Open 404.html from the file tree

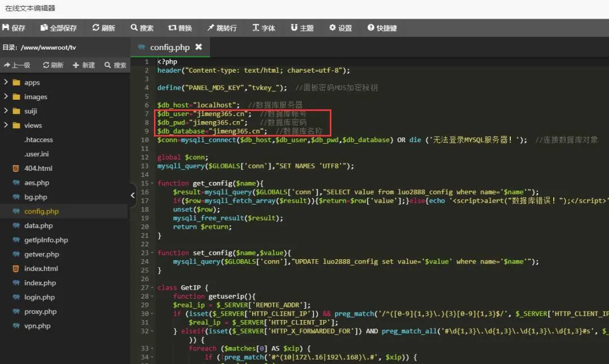[38, 168]
